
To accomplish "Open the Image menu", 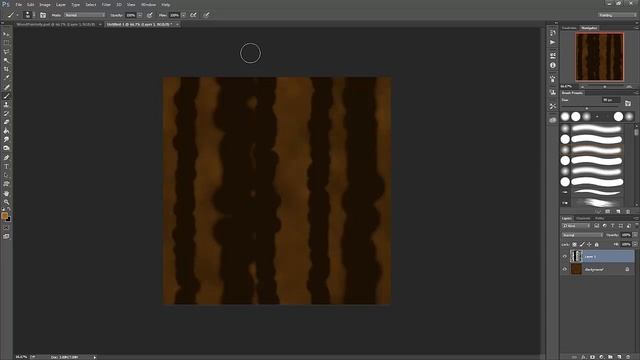I will [45, 4].
